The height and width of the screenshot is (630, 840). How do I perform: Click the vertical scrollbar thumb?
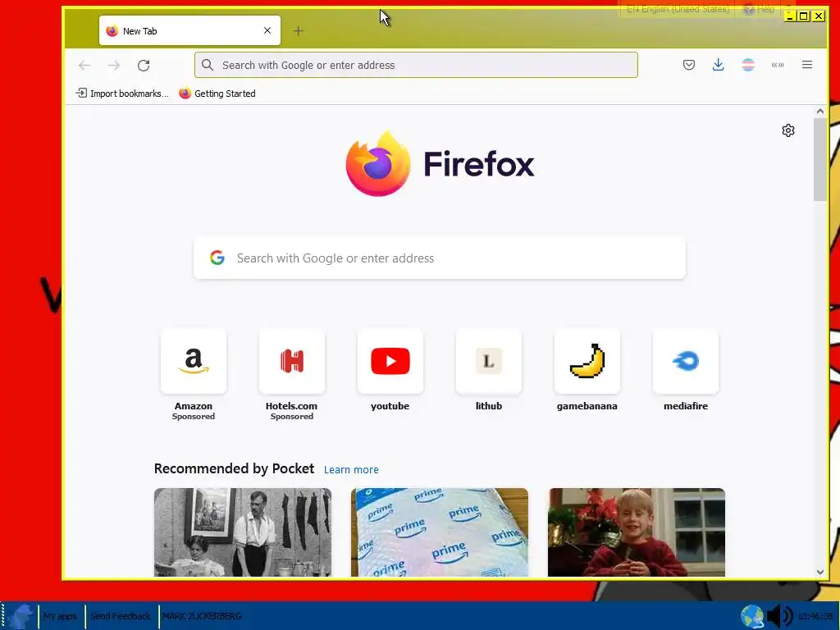819,159
